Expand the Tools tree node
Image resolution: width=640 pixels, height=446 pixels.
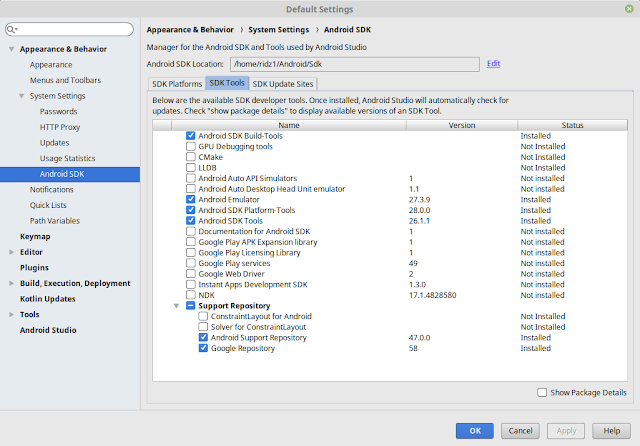(11, 315)
